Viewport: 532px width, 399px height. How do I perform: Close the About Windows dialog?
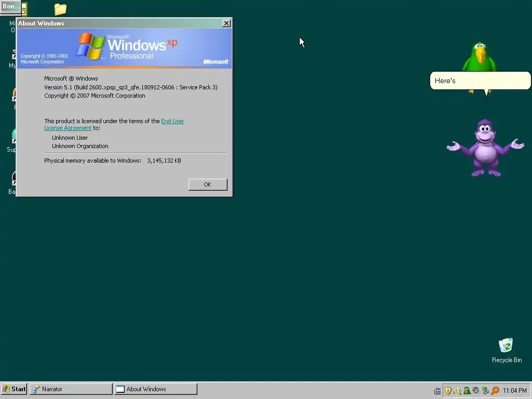coord(227,23)
